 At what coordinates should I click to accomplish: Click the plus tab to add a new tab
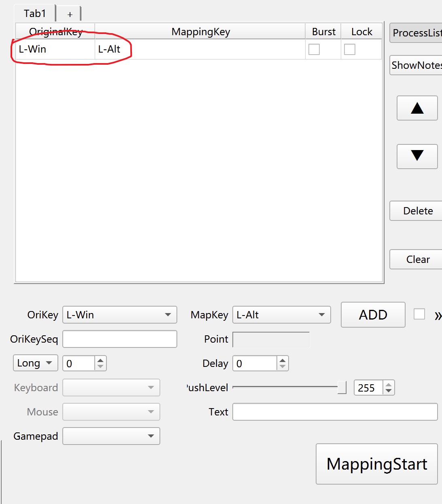coord(69,14)
